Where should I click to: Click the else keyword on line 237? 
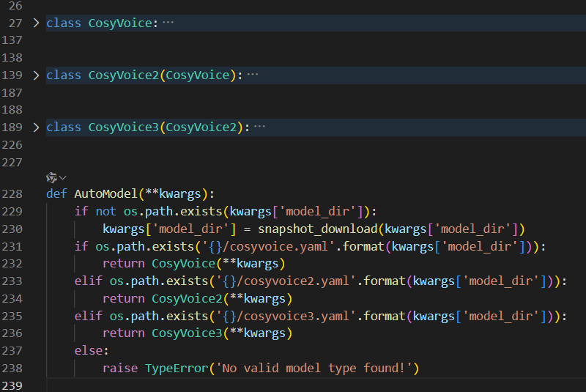pos(88,351)
